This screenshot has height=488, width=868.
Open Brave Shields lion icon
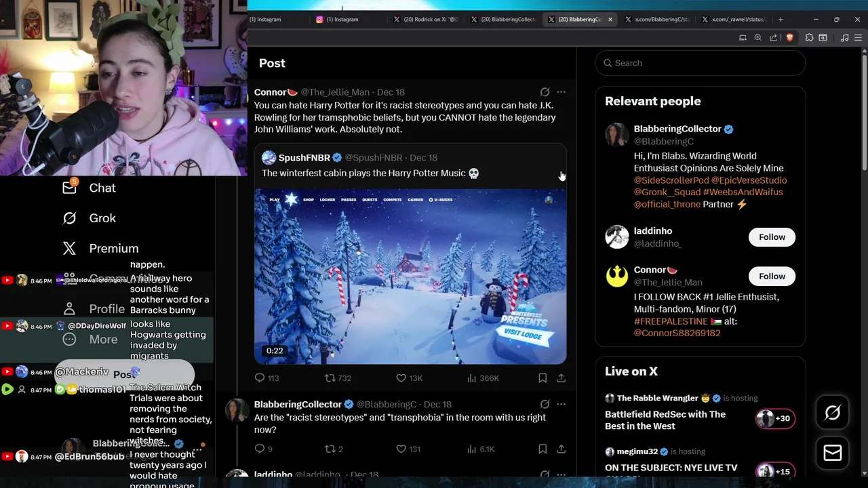pos(789,38)
